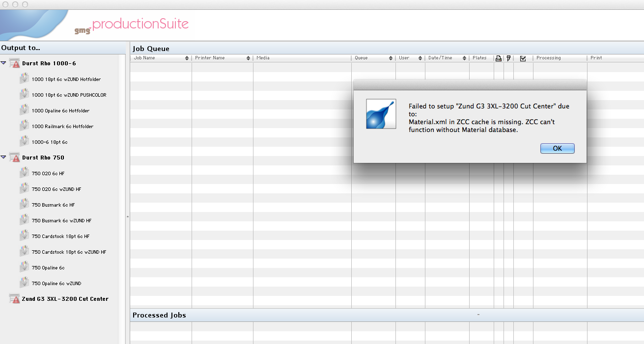Select the 750 Opaline 6c wZUND text
This screenshot has height=344, width=644.
click(x=56, y=283)
